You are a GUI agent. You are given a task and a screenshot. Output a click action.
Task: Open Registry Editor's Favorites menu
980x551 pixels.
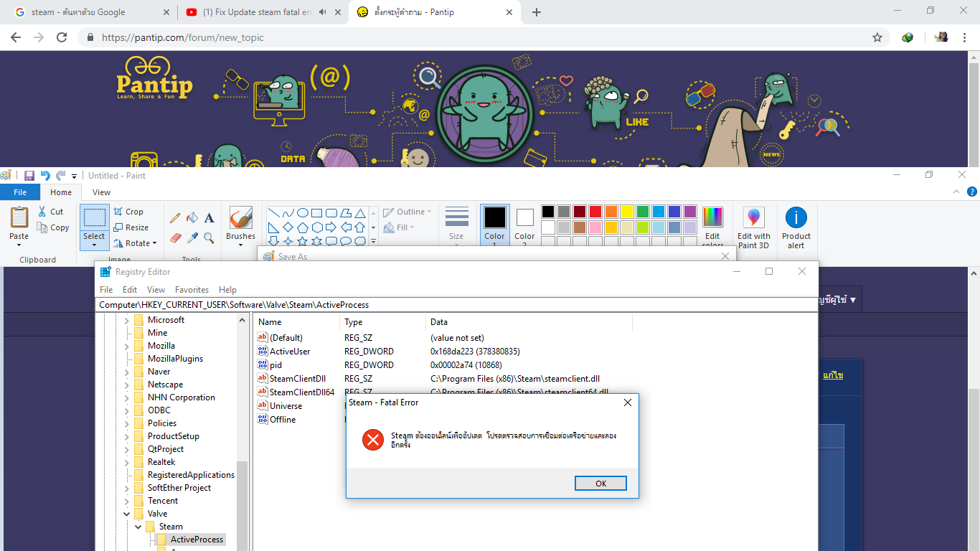pyautogui.click(x=192, y=290)
